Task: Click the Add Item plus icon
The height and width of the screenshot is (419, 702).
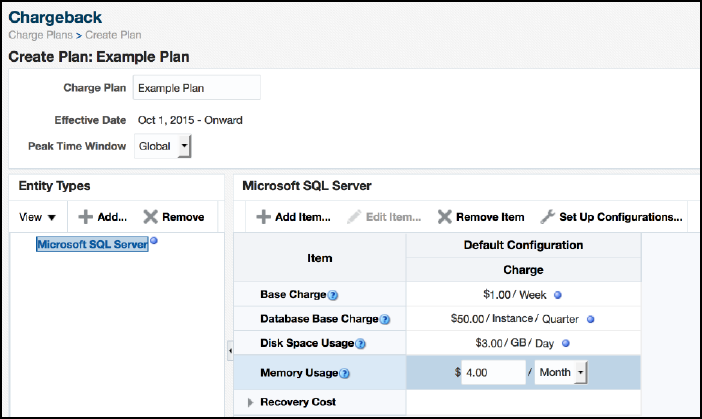Action: click(x=263, y=217)
